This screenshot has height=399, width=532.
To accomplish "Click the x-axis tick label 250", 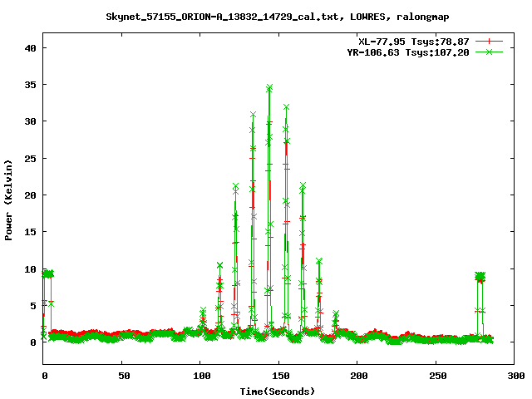I will coord(438,376).
